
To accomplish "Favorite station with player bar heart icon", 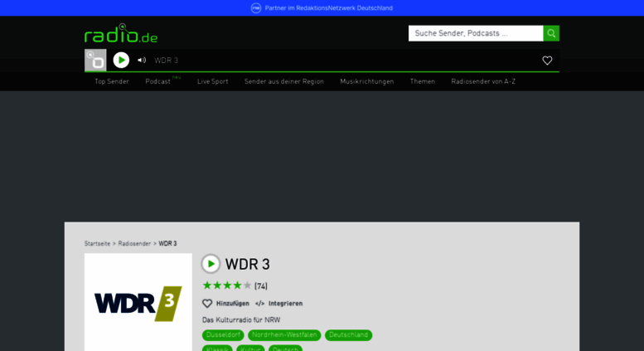I will click(x=547, y=61).
